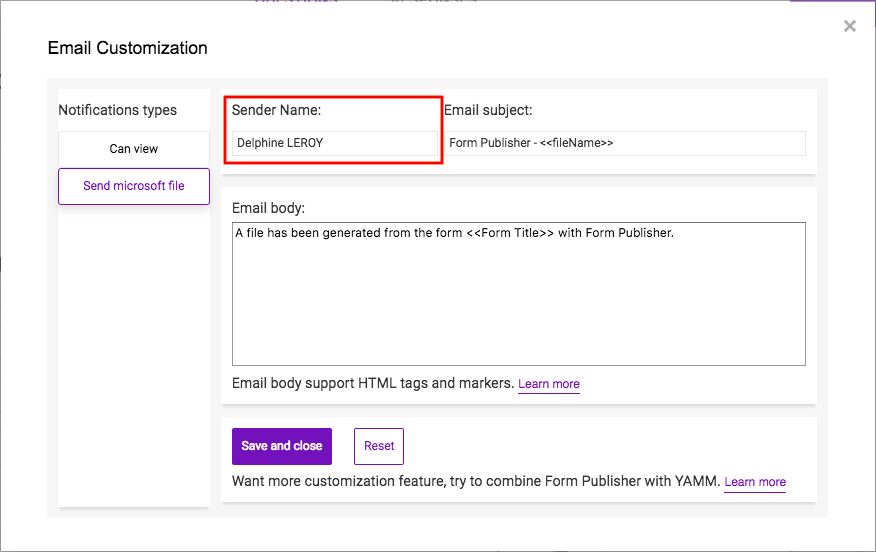Click the Email subject label
This screenshot has width=876, height=552.
pos(488,110)
